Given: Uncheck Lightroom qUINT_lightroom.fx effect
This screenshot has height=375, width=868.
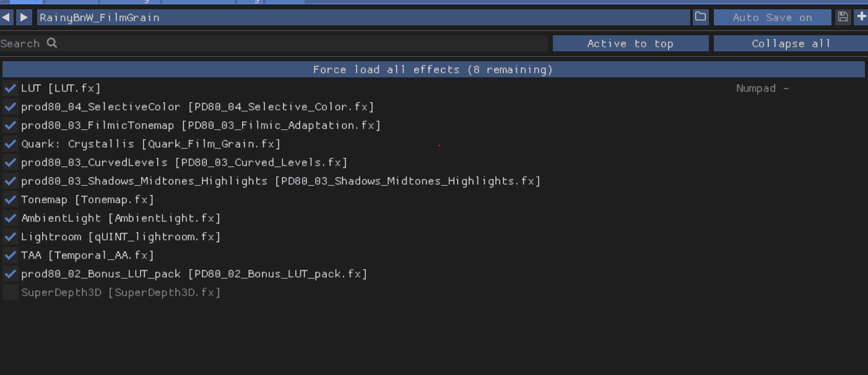Looking at the screenshot, I should click(10, 237).
